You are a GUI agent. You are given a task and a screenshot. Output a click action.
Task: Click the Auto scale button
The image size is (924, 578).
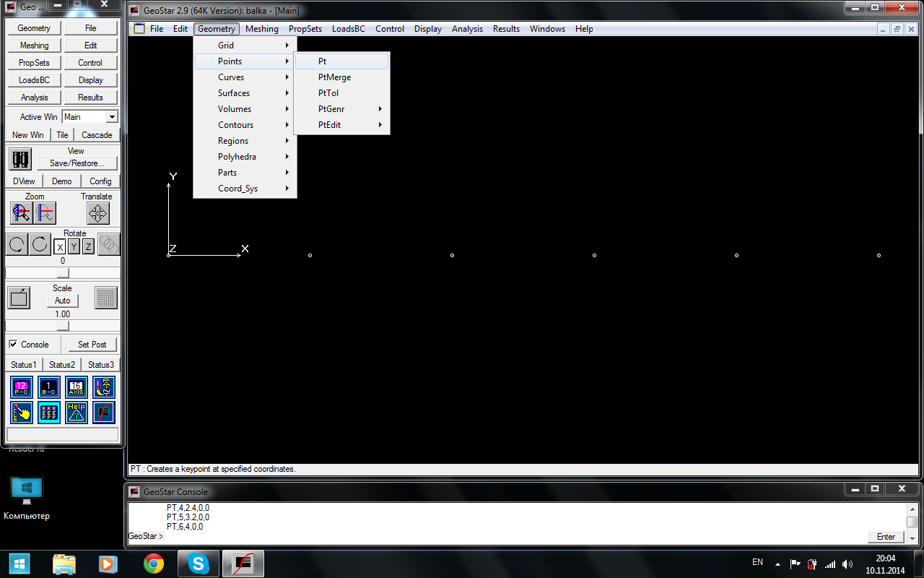click(x=63, y=301)
